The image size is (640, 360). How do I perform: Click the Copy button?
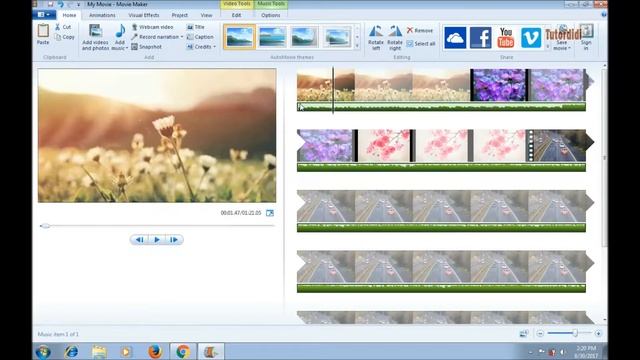[64, 37]
